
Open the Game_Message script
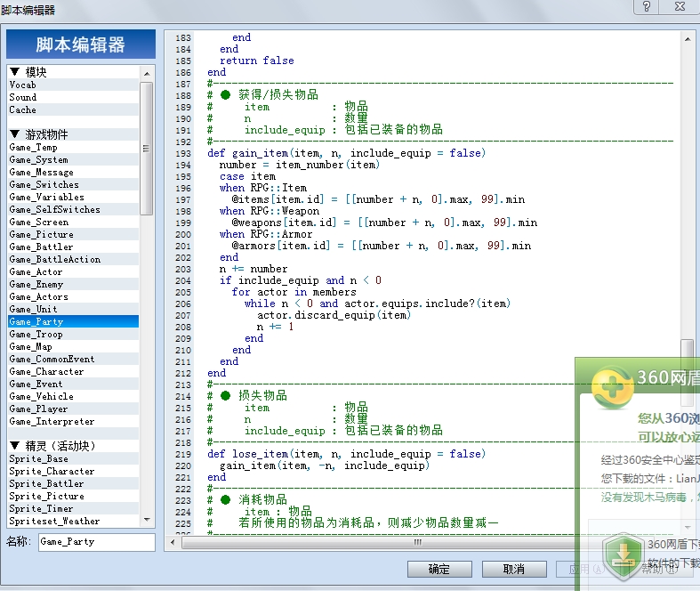[x=73, y=173]
